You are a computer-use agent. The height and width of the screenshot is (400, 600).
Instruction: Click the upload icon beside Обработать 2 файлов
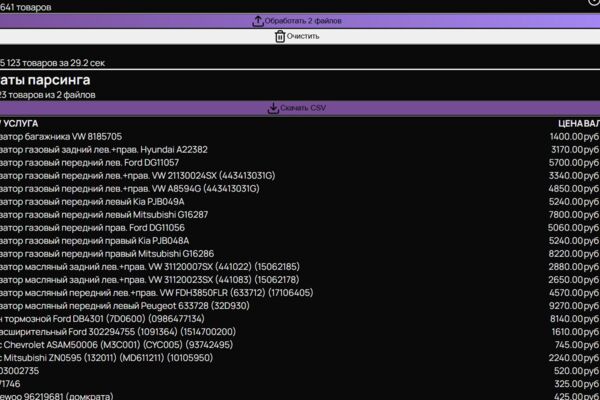[258, 21]
